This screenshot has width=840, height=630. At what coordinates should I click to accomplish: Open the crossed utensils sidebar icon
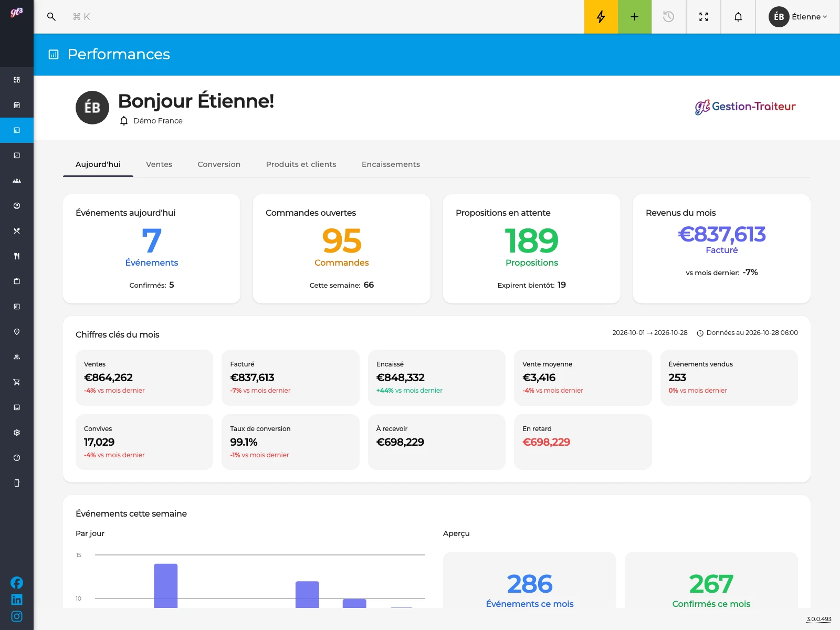(17, 231)
